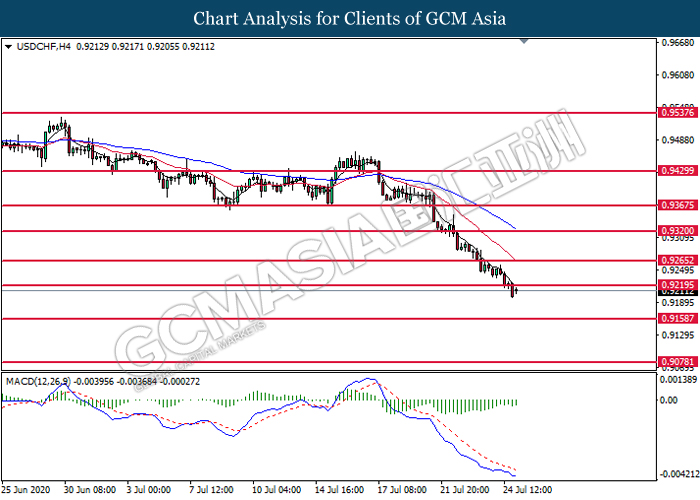
Task: Click the 3 Jul 00:00 time label
Action: coord(148,490)
